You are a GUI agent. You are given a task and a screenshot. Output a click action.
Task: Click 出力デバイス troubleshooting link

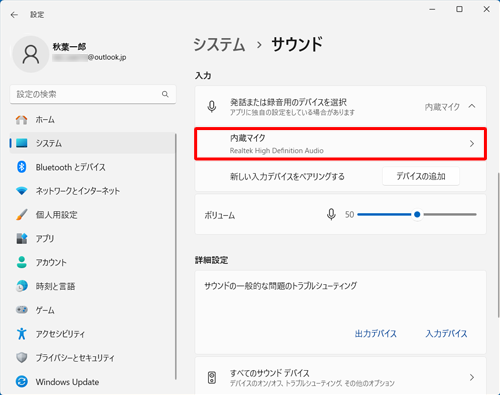click(376, 334)
